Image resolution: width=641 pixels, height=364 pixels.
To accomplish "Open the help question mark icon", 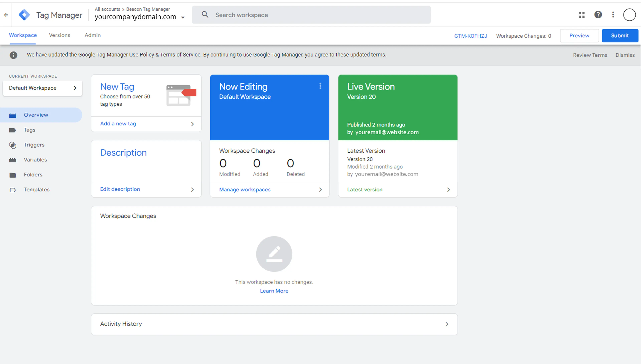I will pos(598,15).
